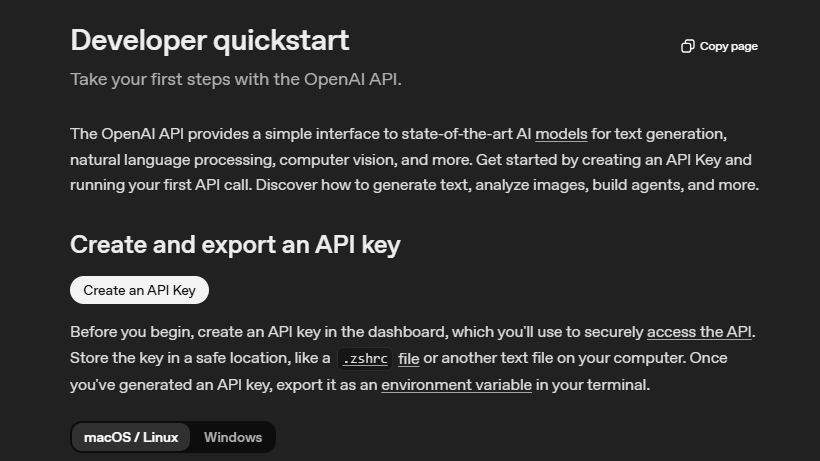Open the environment variable link
Viewport: 820px width, 461px height.
tap(456, 384)
